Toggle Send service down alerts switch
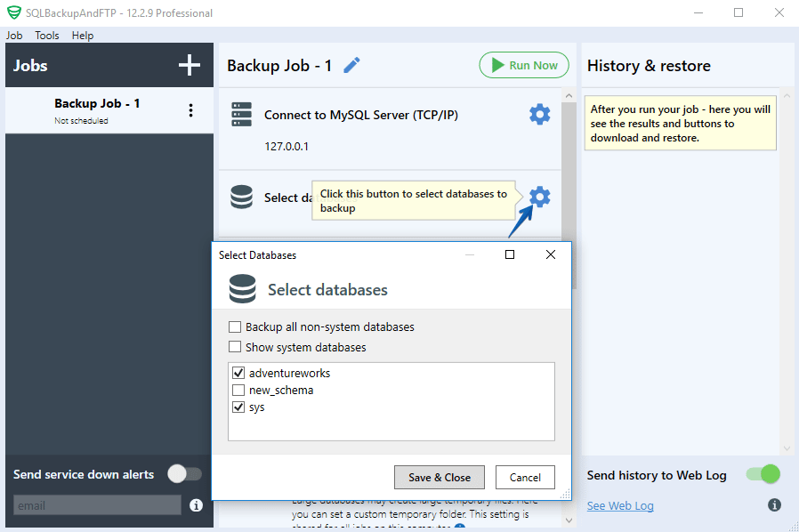Screen dimensions: 799x532 coord(185,474)
